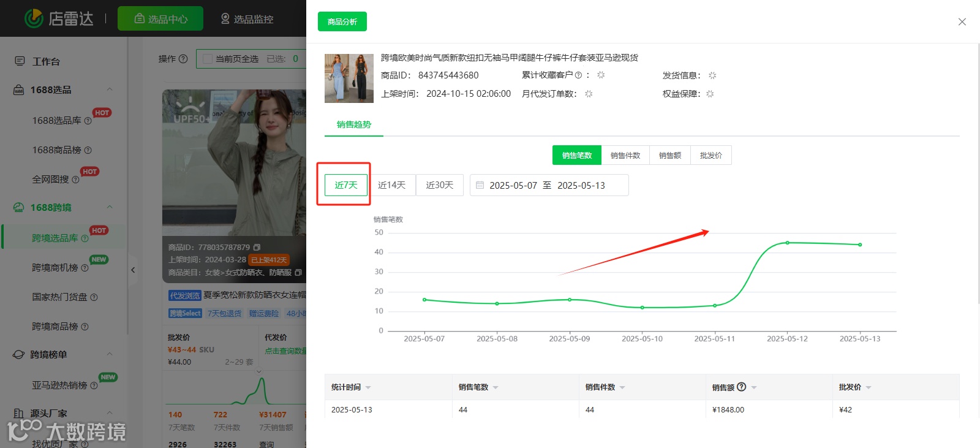The height and width of the screenshot is (448, 980).
Task: Open the date range picker field
Action: click(x=549, y=185)
